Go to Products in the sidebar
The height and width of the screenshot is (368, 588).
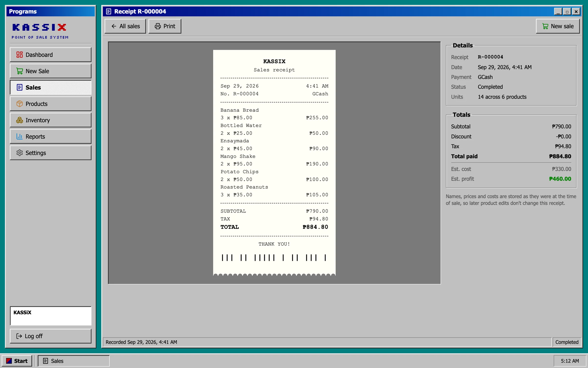50,104
